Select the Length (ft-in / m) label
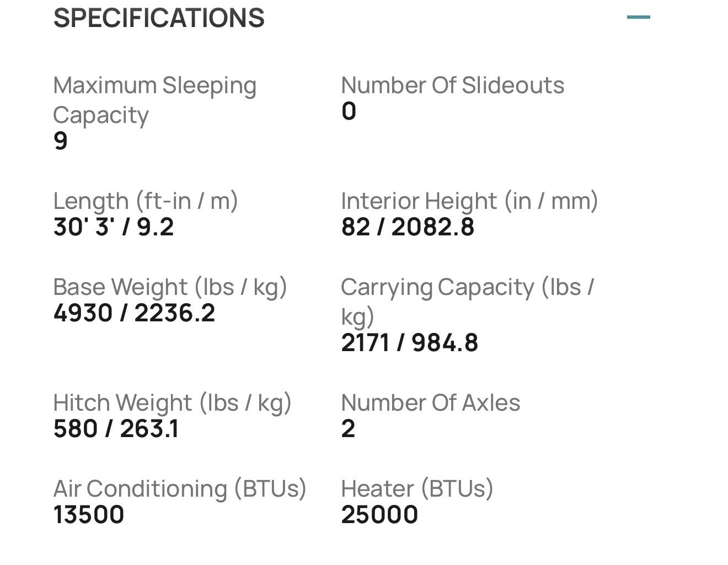Viewport: 728px width, 565px height. click(x=146, y=201)
